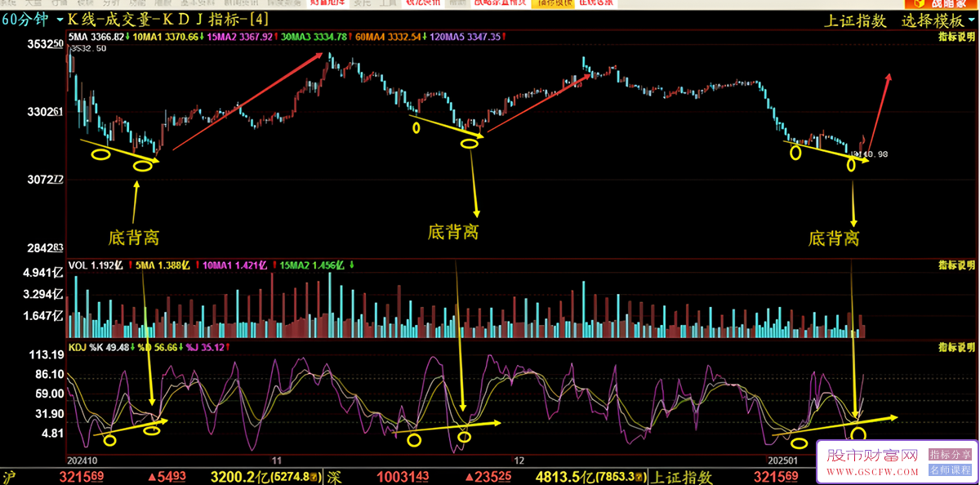Open 指标说明 for the KDJ panel
Screen dimensions: 980x485
coord(955,347)
